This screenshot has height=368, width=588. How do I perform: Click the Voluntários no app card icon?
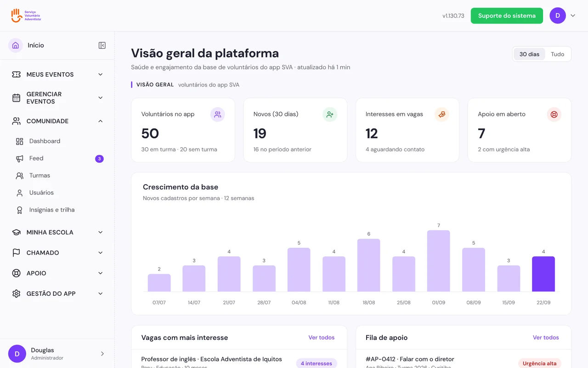tap(218, 115)
